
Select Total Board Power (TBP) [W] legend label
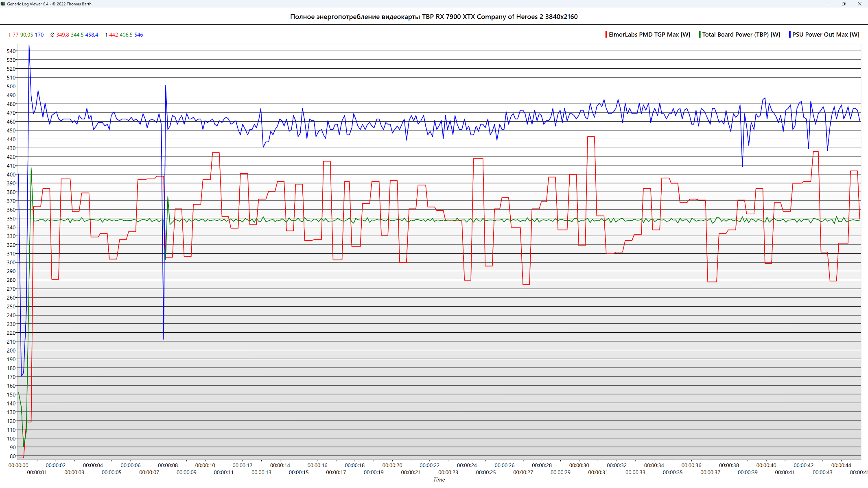741,35
